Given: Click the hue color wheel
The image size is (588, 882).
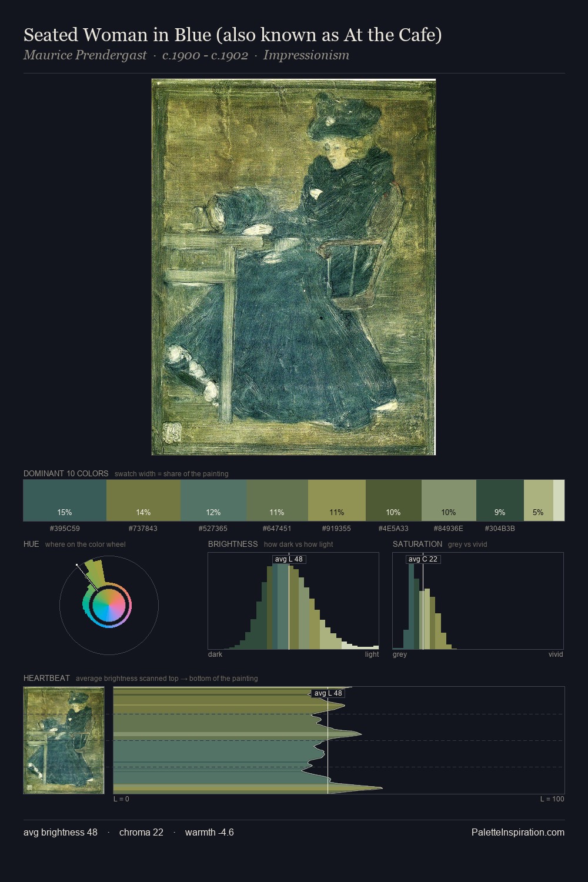Looking at the screenshot, I should [109, 605].
